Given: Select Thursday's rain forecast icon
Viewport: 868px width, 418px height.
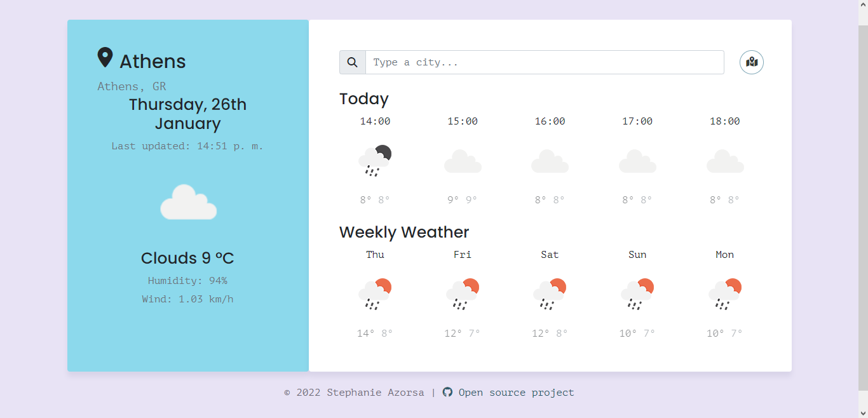Looking at the screenshot, I should pos(375,293).
